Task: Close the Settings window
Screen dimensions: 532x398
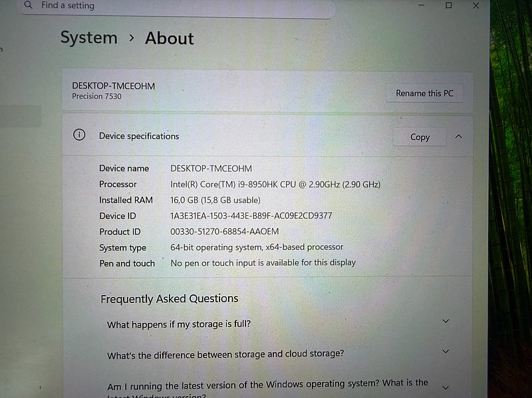Action: [476, 5]
